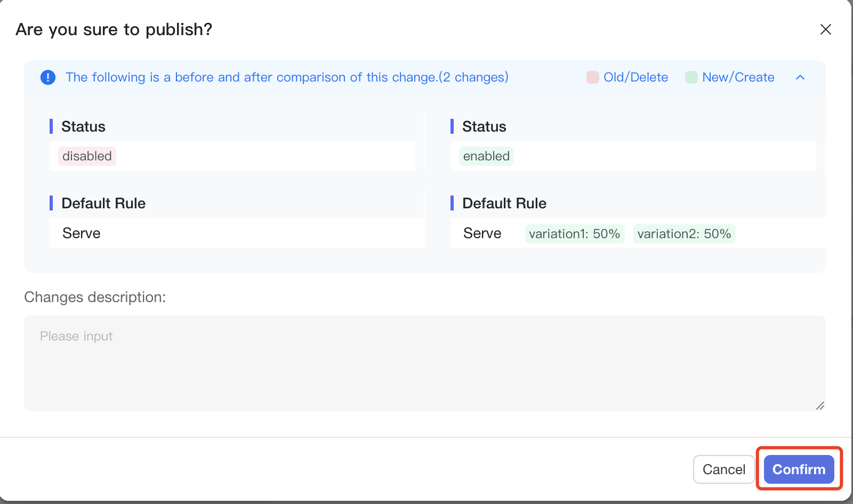This screenshot has height=504, width=853.
Task: Click the New/Create legend label
Action: tap(738, 78)
